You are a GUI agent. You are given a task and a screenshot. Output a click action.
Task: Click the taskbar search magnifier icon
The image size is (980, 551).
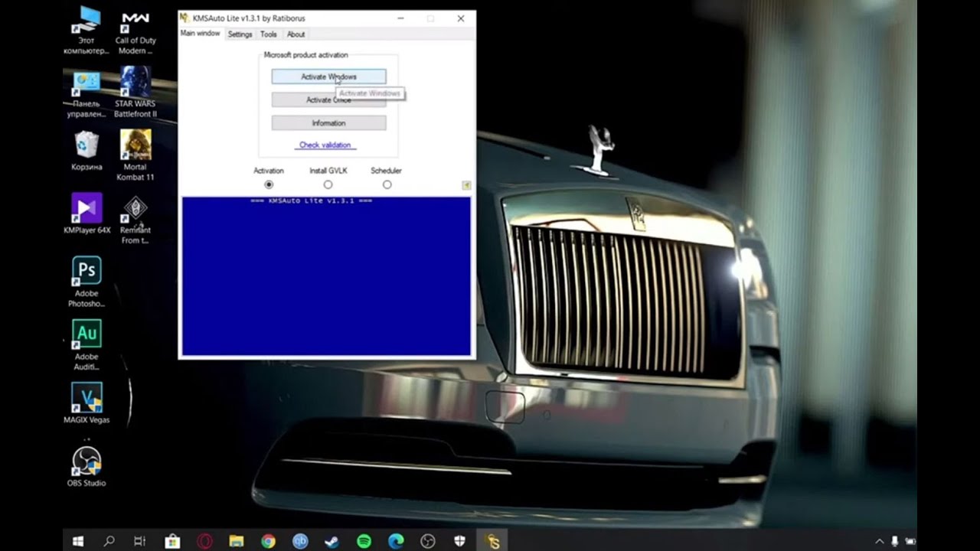[x=109, y=541]
